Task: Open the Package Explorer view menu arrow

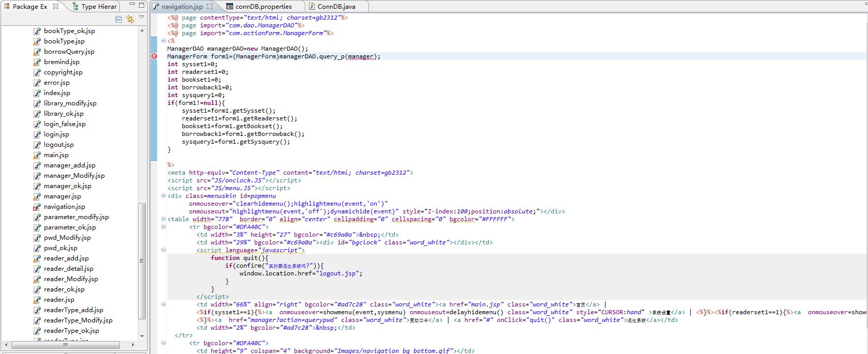Action: (x=142, y=17)
